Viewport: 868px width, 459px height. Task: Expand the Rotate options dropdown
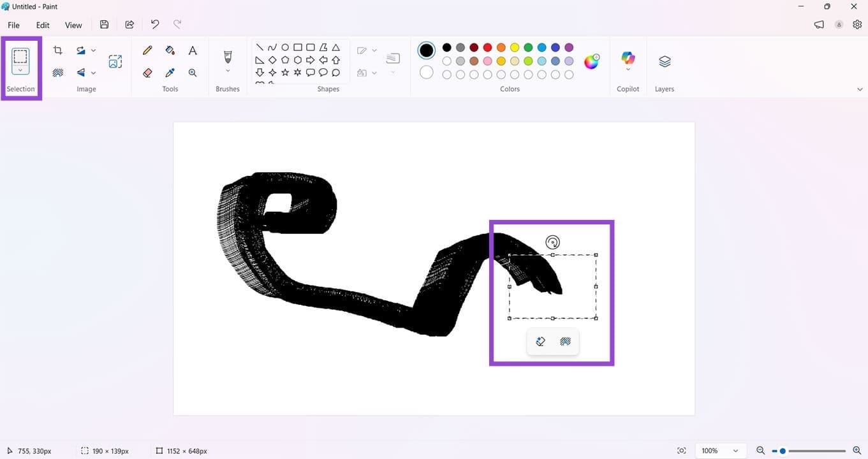(x=94, y=50)
